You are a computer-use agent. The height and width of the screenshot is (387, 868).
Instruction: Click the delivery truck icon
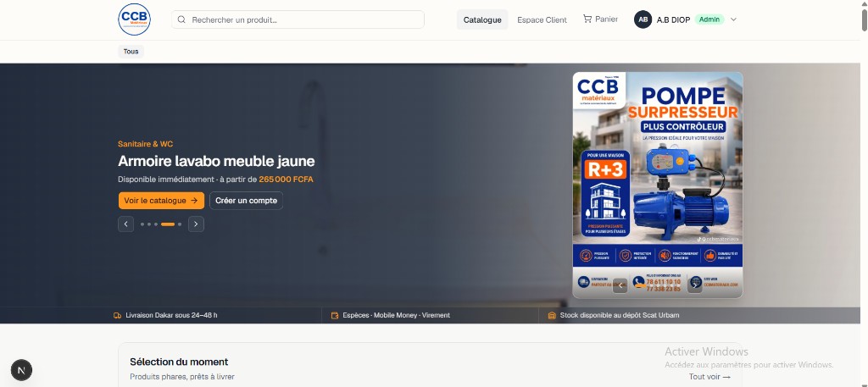click(x=117, y=316)
